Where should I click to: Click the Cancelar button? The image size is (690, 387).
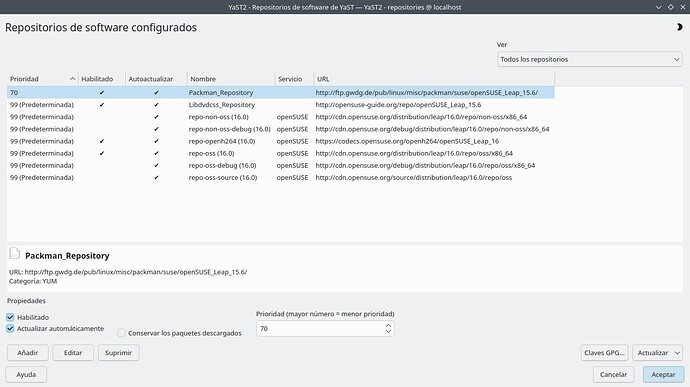pyautogui.click(x=613, y=375)
